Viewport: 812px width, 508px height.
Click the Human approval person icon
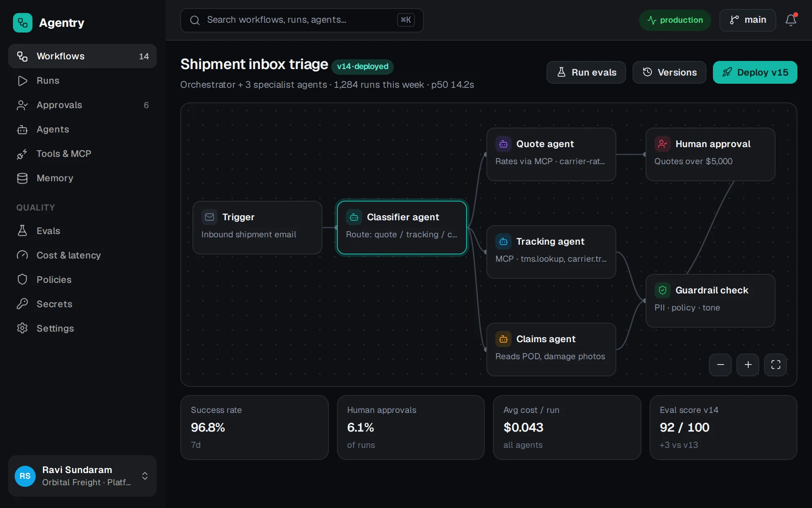tap(663, 144)
